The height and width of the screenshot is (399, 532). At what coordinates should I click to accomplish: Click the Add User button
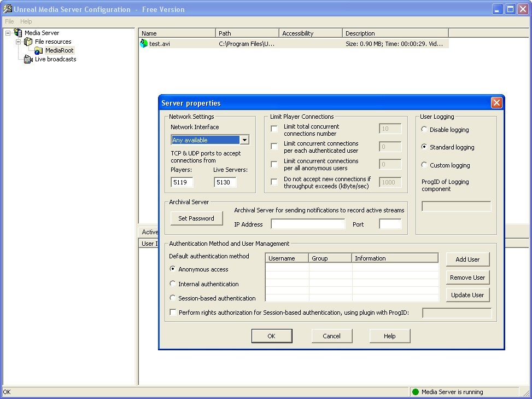tap(467, 259)
